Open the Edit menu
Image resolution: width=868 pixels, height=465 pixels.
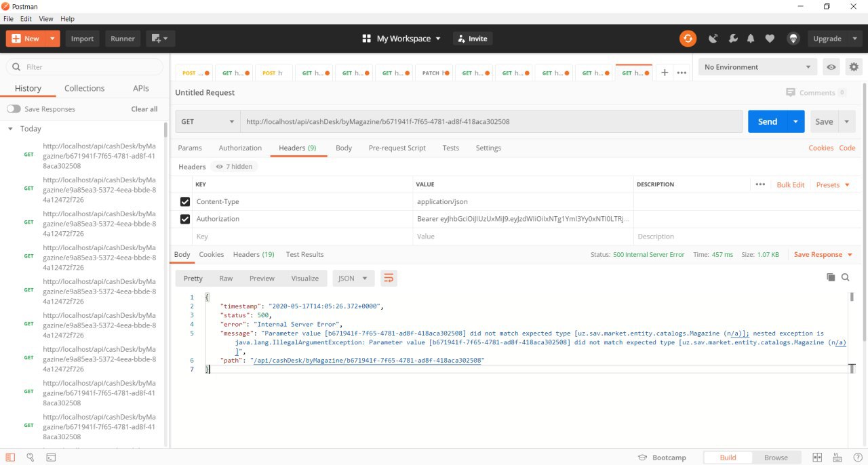coord(26,19)
